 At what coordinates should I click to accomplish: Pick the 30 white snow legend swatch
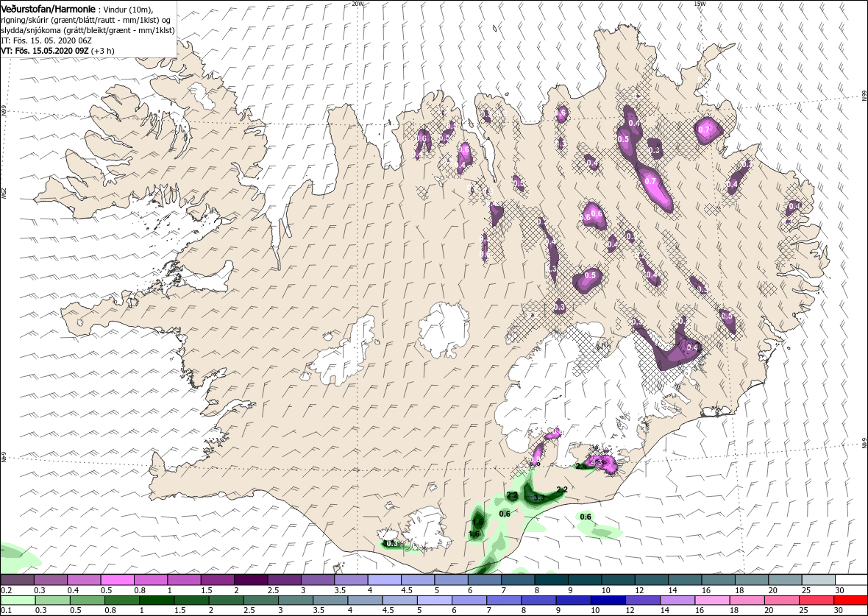[x=851, y=580]
